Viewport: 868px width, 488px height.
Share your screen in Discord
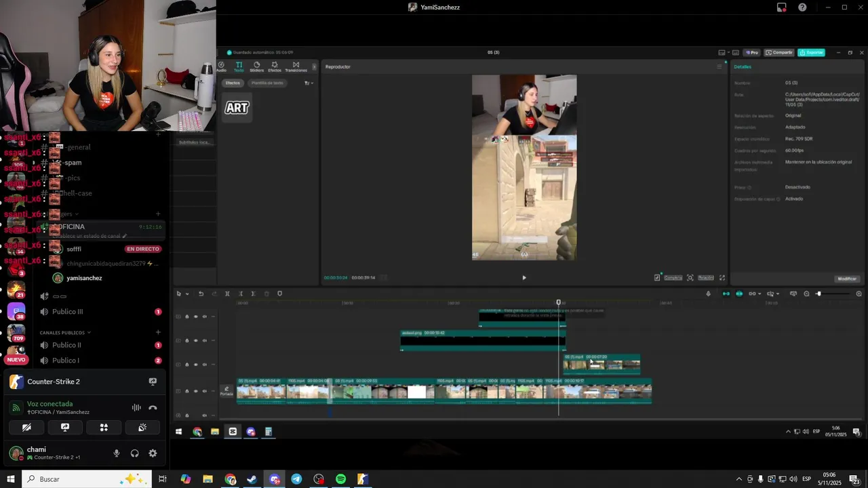coord(65,428)
